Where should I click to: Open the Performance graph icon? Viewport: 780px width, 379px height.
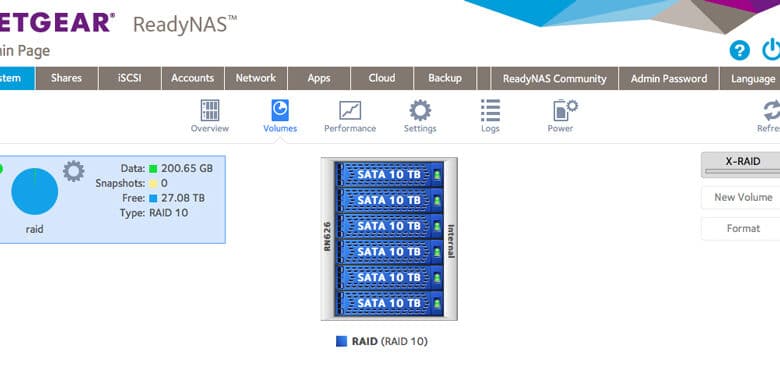click(350, 110)
